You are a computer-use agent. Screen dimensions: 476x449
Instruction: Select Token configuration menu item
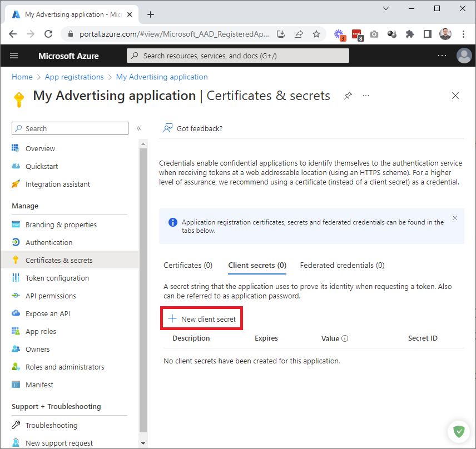[x=57, y=278]
